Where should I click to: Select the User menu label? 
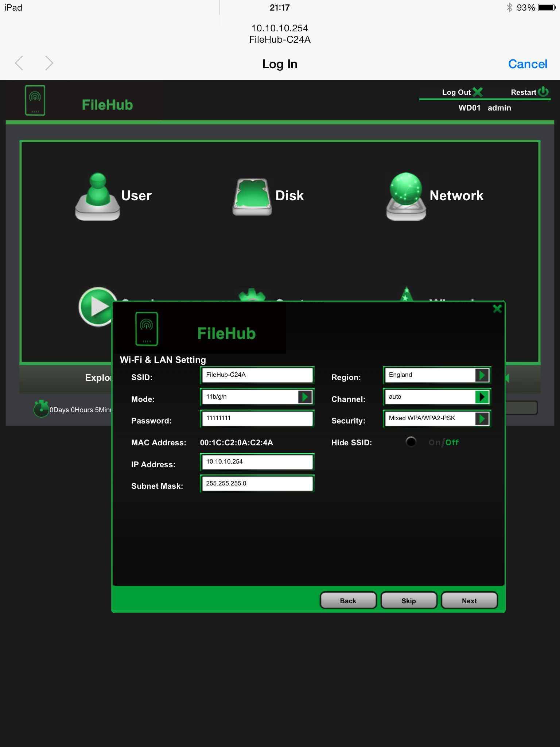(x=136, y=196)
